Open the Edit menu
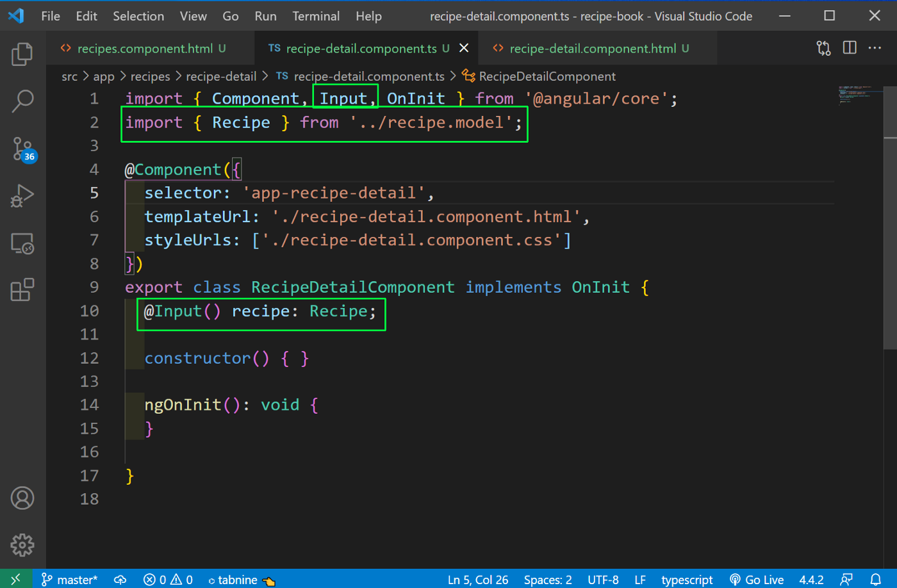897x588 pixels. pyautogui.click(x=86, y=16)
